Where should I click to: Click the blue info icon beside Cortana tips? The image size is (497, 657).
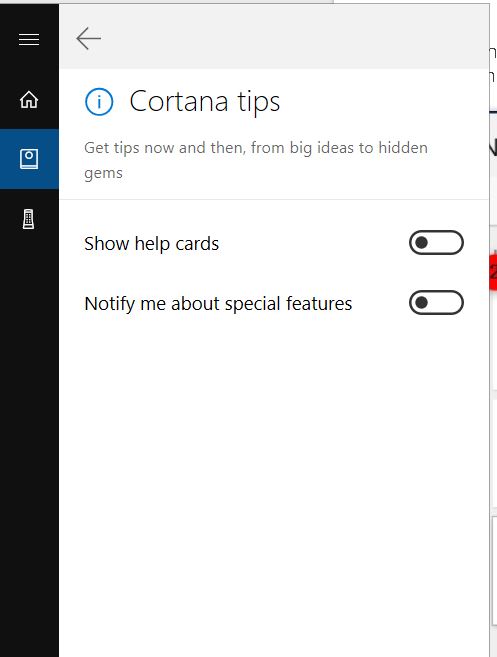coord(99,102)
